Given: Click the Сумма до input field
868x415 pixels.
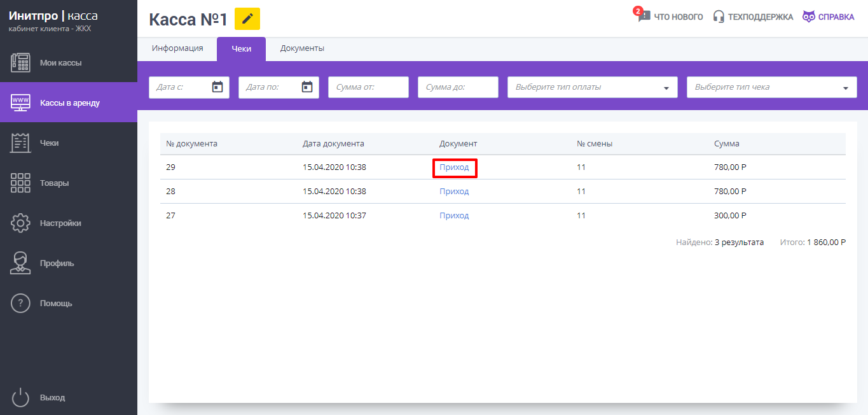Looking at the screenshot, I should point(458,87).
